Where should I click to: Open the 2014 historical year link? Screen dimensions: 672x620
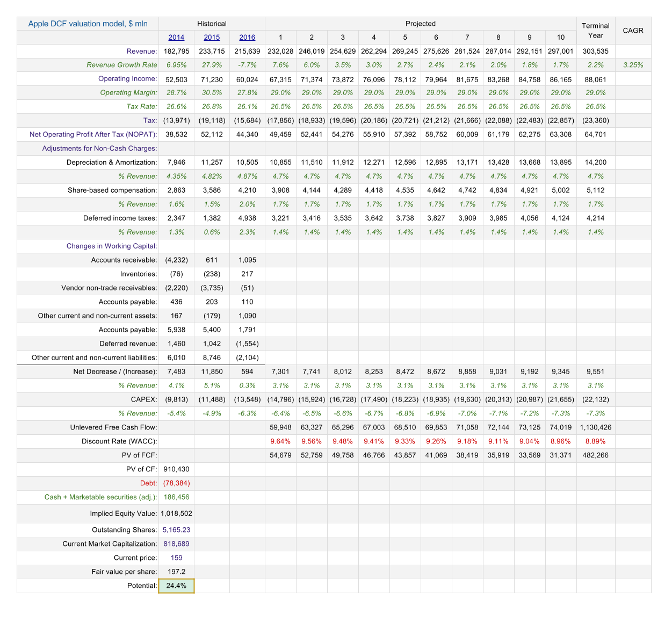[176, 38]
